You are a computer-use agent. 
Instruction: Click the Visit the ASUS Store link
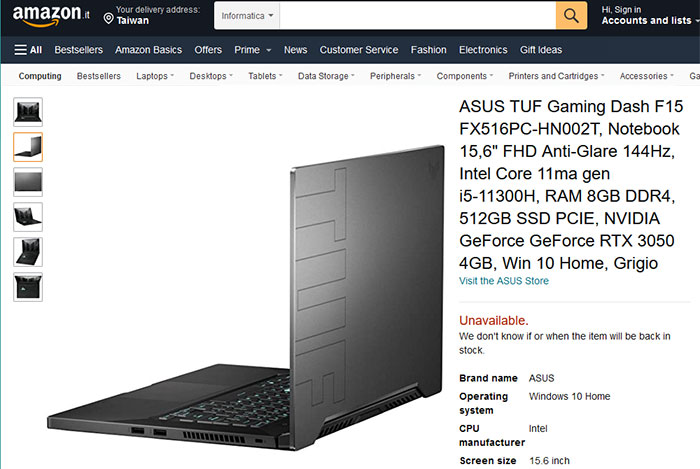pyautogui.click(x=504, y=281)
